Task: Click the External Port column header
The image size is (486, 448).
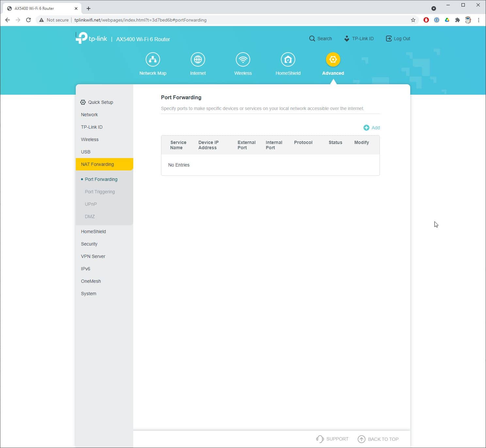Action: tap(246, 145)
